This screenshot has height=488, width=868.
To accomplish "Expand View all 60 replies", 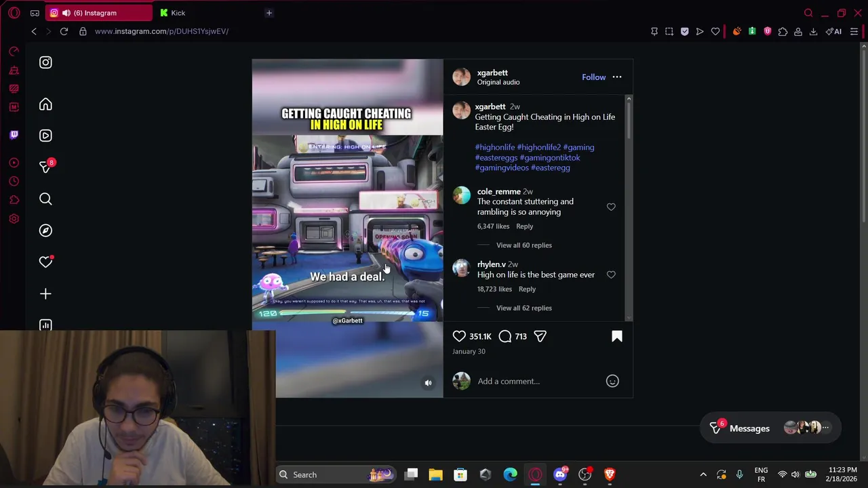I will point(524,245).
